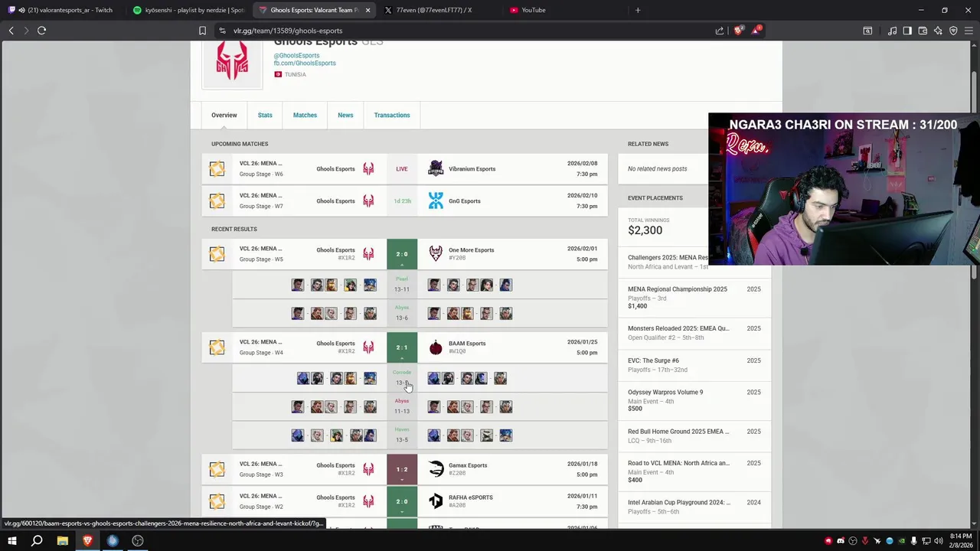
Task: Click the Ghools Esports team logo image
Action: (x=232, y=64)
